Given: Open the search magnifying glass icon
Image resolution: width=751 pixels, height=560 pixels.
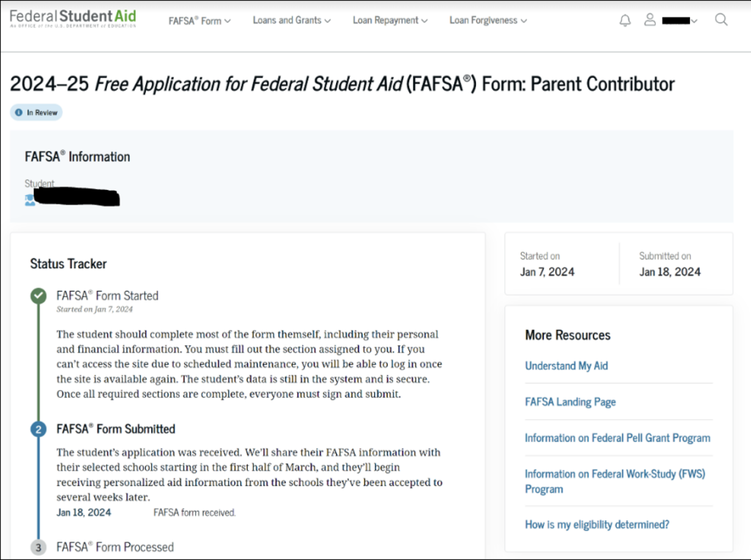Looking at the screenshot, I should pyautogui.click(x=721, y=20).
